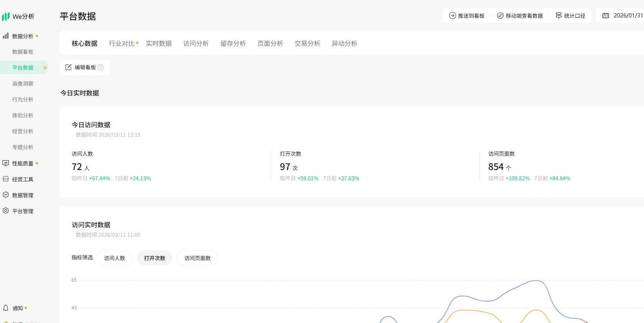The width and height of the screenshot is (644, 323).
Task: Open notifications via the bell icon
Action: tap(6, 308)
